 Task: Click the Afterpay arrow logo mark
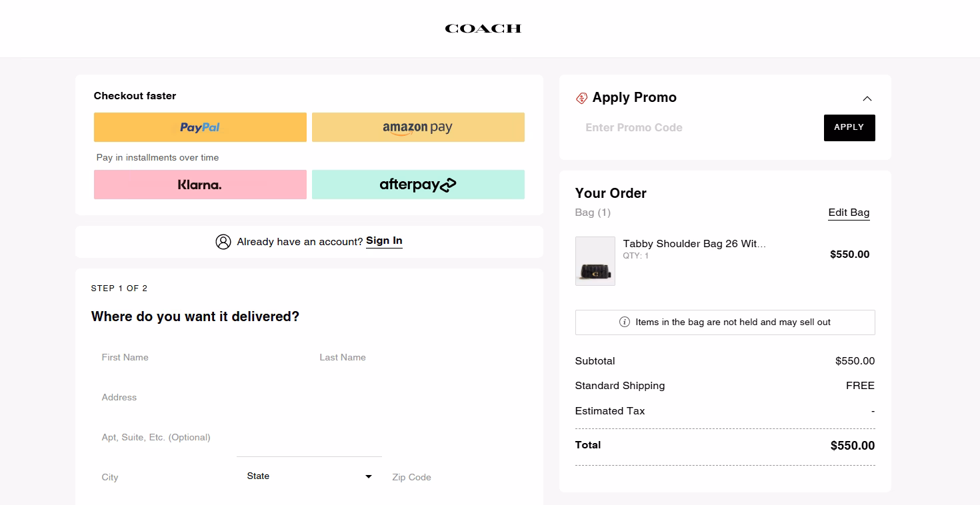(447, 185)
